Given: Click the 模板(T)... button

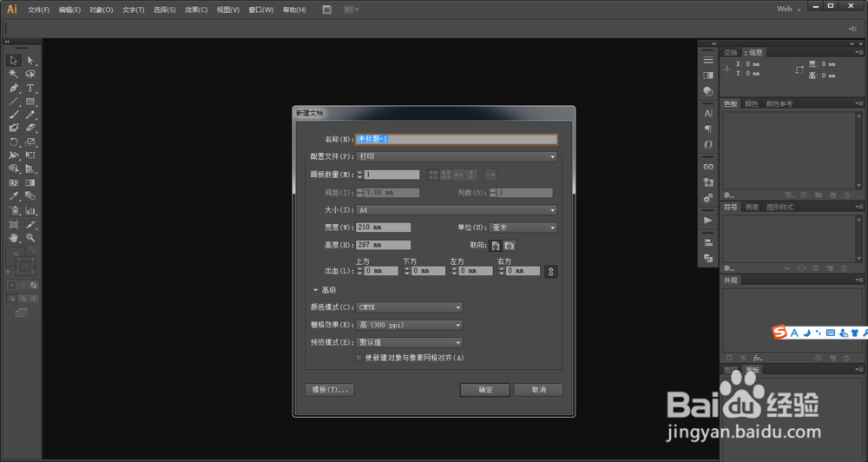Looking at the screenshot, I should (329, 390).
